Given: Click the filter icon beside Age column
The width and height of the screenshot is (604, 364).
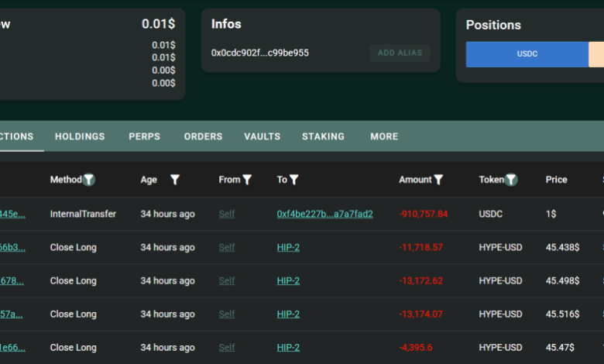Looking at the screenshot, I should (175, 180).
